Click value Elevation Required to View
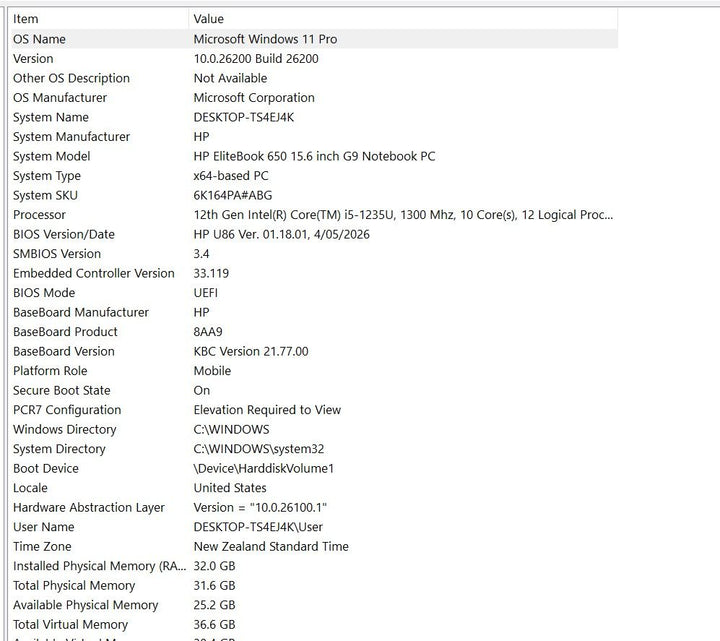 pos(267,410)
